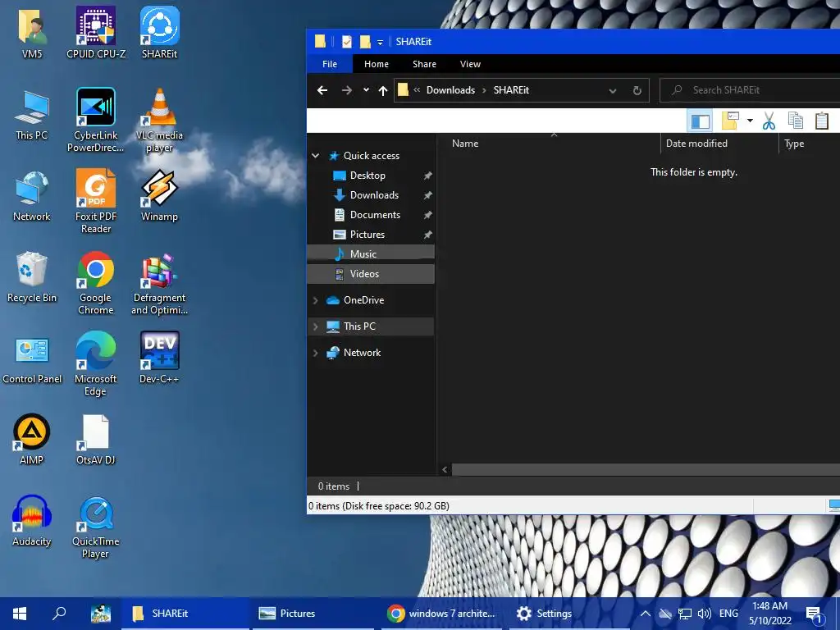Open the SHAREit desktop shortcut
Screen dimensions: 840x630
coord(160,33)
